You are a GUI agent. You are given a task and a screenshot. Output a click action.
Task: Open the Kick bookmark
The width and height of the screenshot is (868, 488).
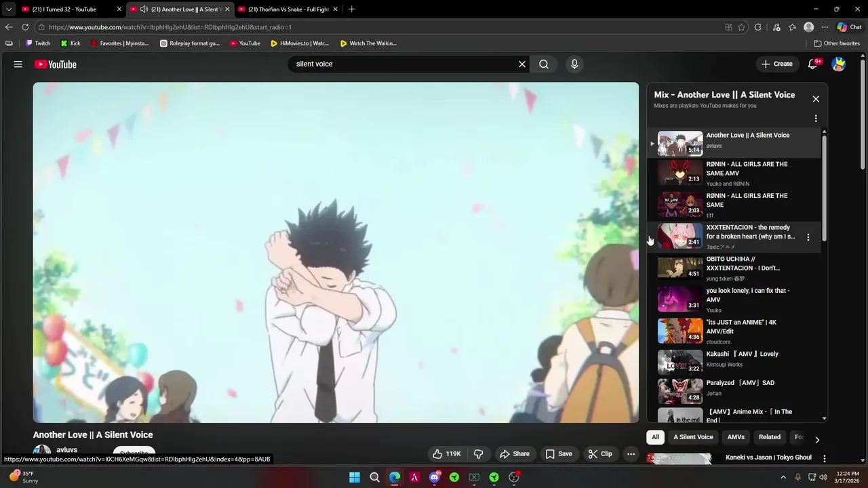pyautogui.click(x=71, y=43)
